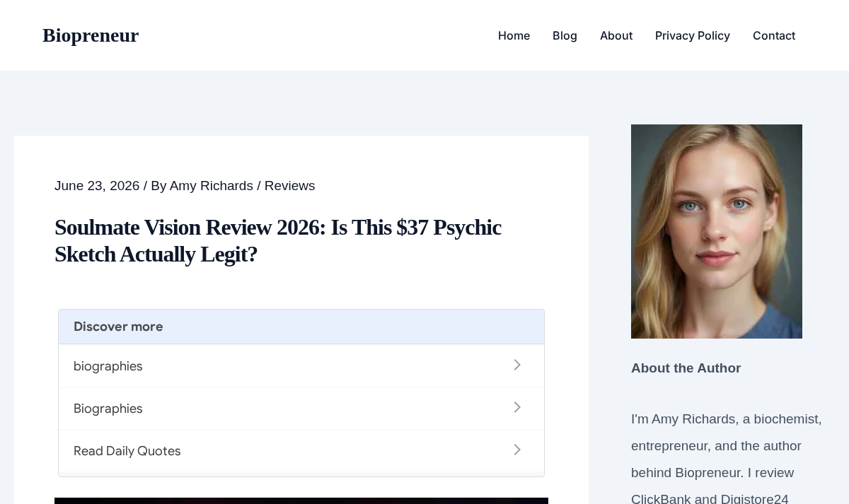Open the Read Daily Quotes suggestion

click(301, 451)
